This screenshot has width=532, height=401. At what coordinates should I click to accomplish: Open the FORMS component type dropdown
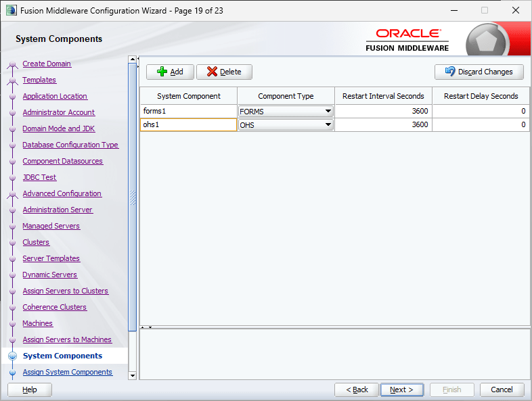328,111
